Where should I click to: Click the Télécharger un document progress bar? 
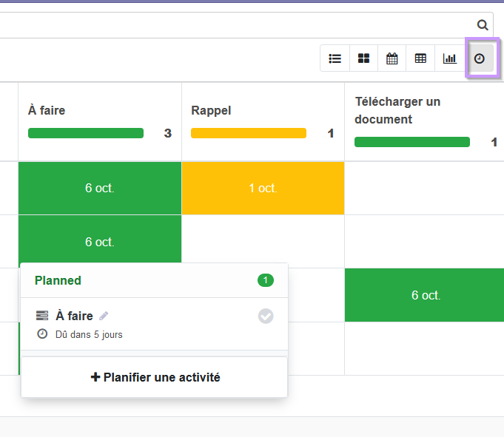tap(412, 142)
